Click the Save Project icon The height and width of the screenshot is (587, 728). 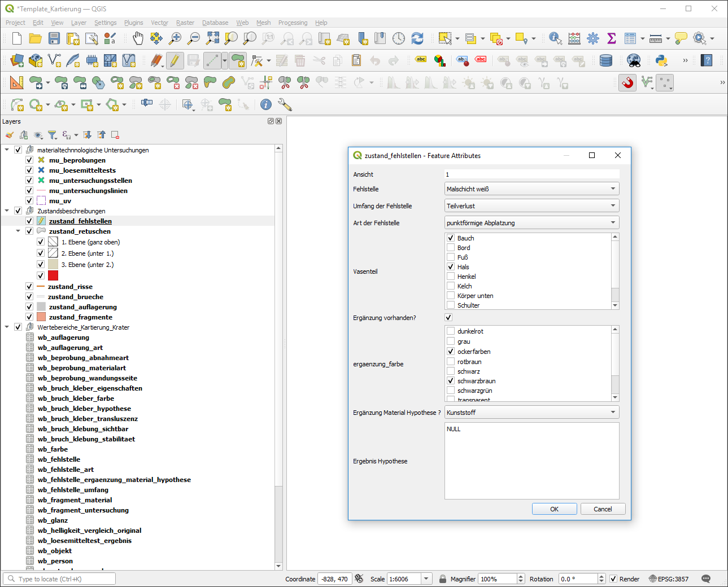pyautogui.click(x=54, y=38)
